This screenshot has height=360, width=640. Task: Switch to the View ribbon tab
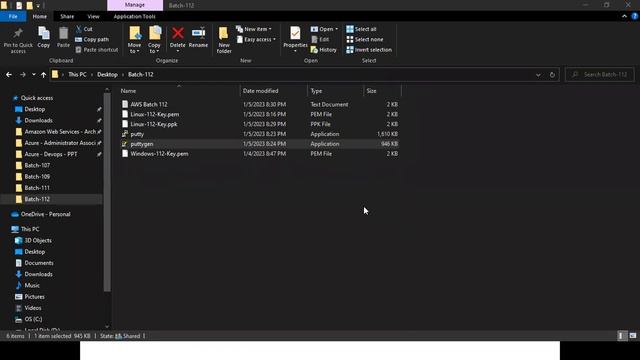93,16
